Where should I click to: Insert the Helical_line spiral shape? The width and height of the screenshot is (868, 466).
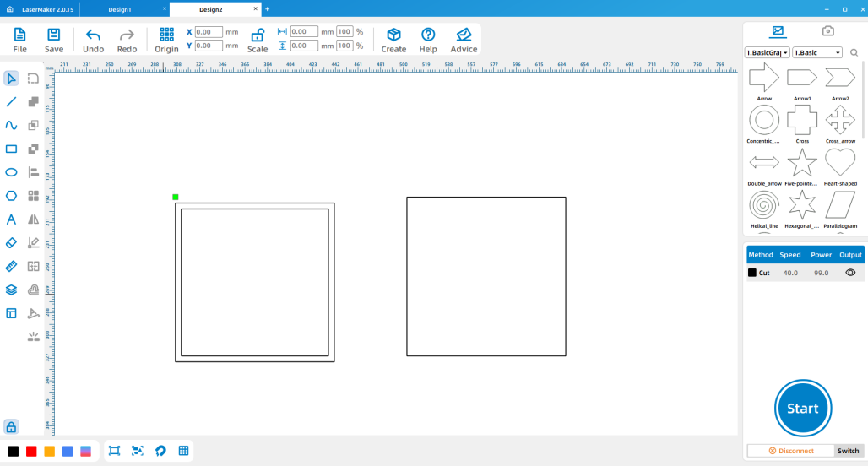pos(764,205)
